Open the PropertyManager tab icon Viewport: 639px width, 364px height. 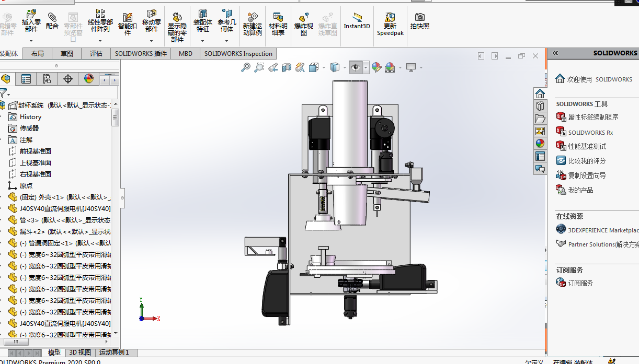coord(26,79)
